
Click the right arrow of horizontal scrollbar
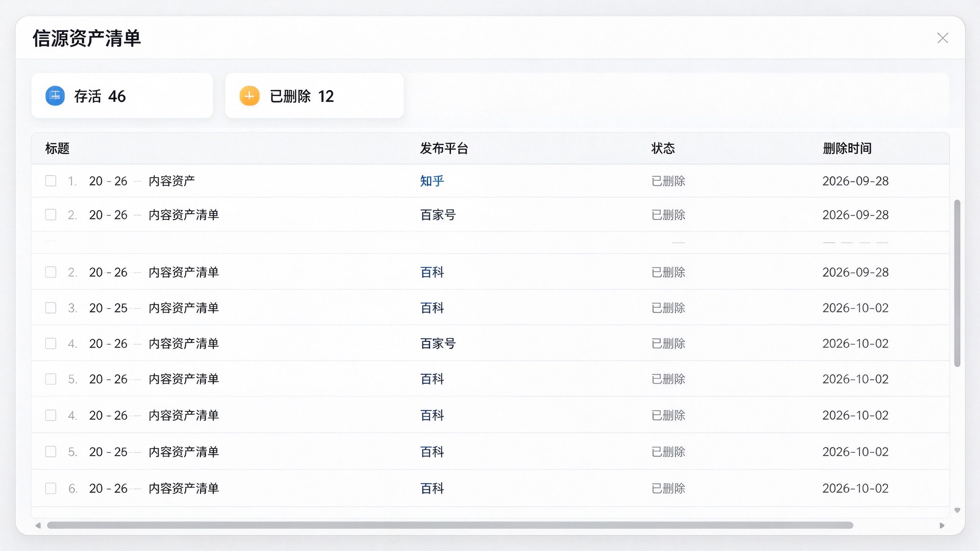(942, 526)
